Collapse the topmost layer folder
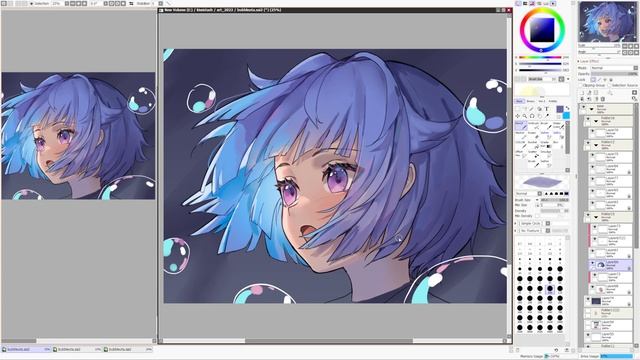 591,109
